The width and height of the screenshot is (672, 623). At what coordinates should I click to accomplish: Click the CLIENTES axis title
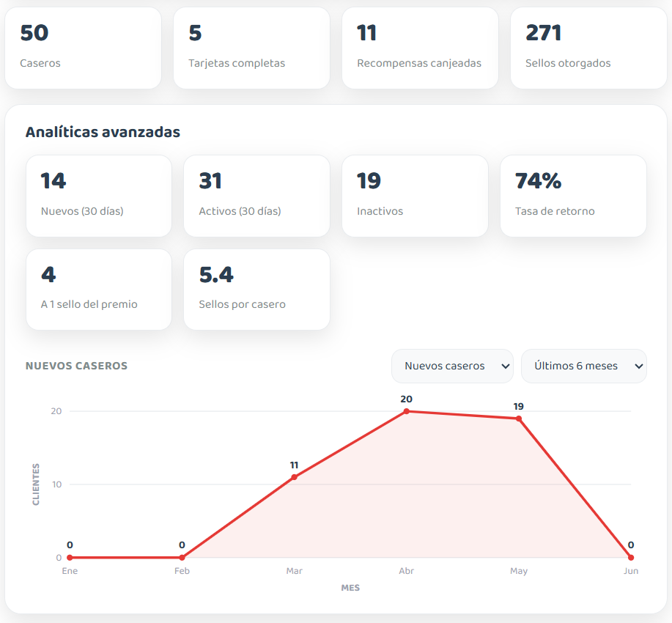click(36, 484)
